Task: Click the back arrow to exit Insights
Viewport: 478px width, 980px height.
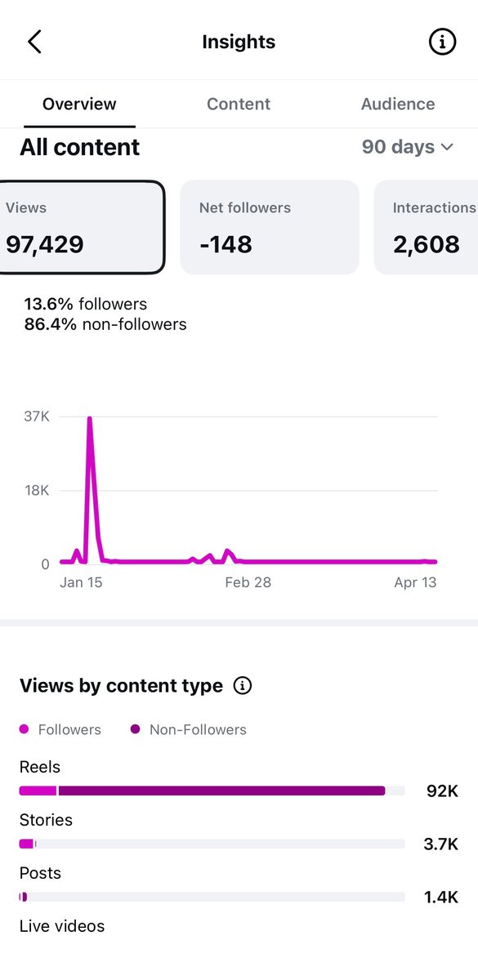Action: 34,41
